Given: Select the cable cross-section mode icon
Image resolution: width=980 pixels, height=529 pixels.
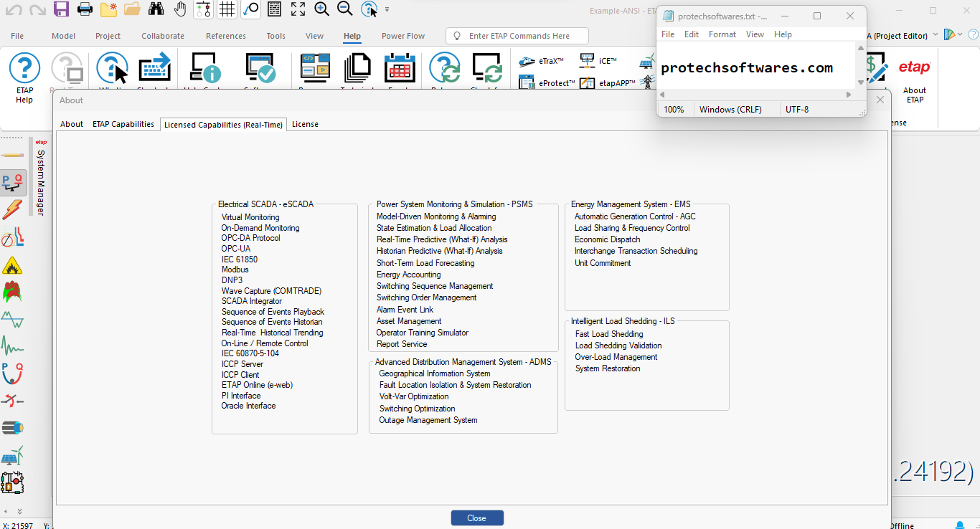Looking at the screenshot, I should coord(12,428).
